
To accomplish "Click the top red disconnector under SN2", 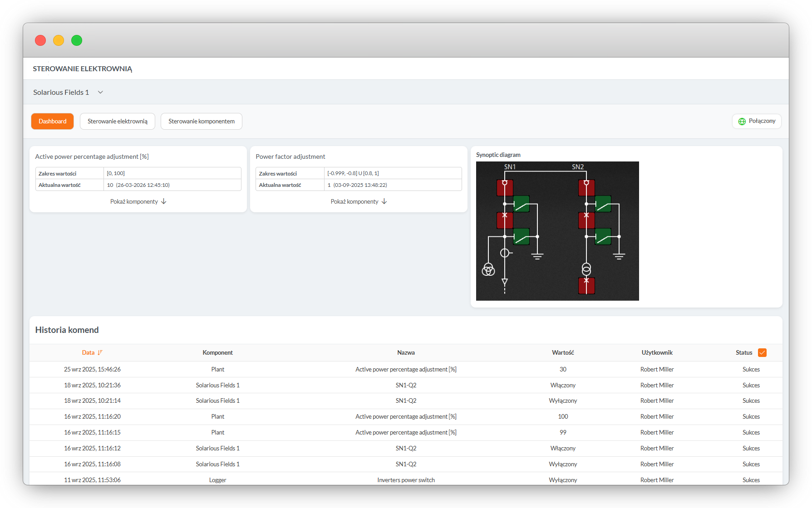I will tap(586, 187).
